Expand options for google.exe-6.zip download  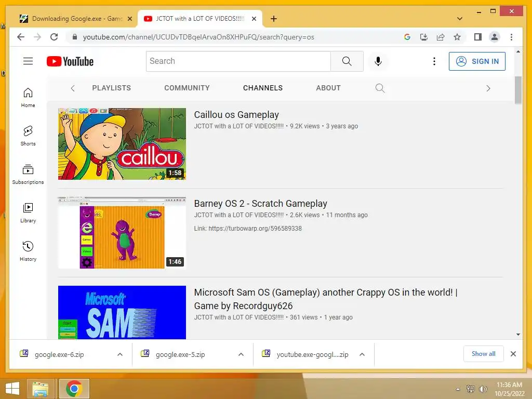[120, 354]
